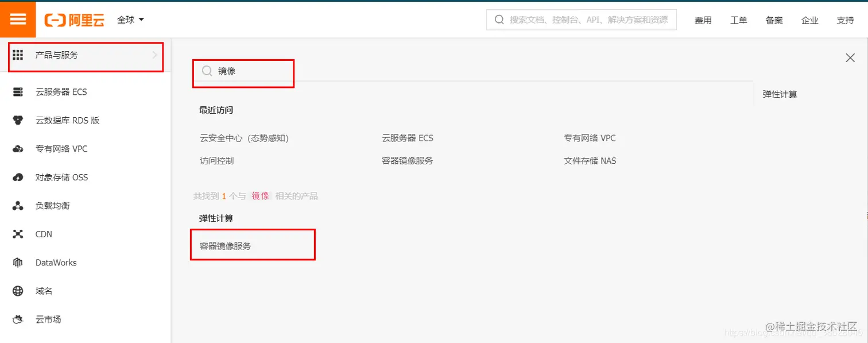868x343 pixels.
Task: Open recent 文件存储 NAS
Action: [x=590, y=161]
